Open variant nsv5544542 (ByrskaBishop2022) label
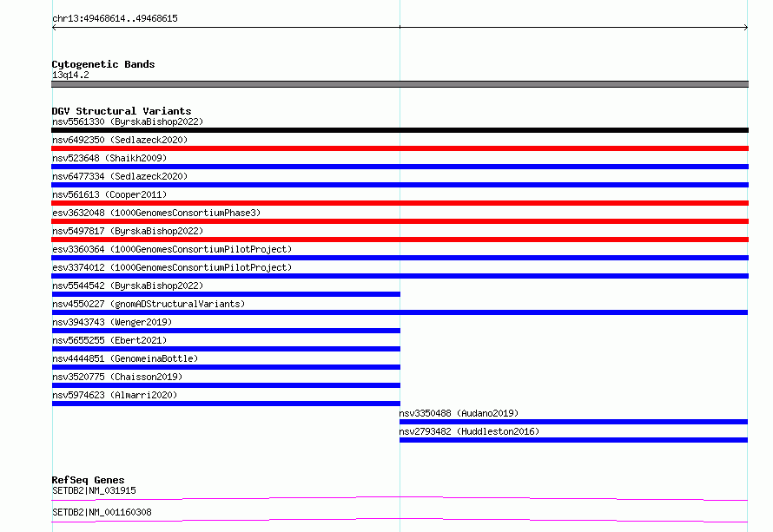This screenshot has width=773, height=532. 128,286
